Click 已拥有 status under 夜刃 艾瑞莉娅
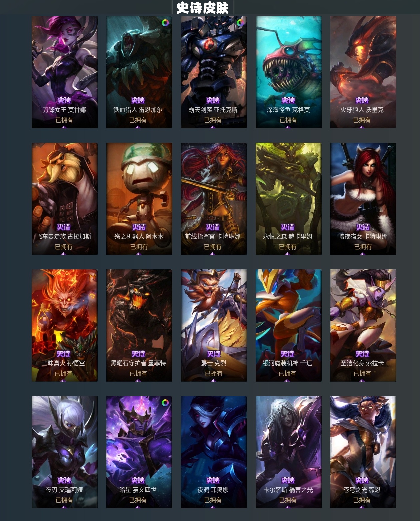This screenshot has width=420, height=521. [x=64, y=500]
